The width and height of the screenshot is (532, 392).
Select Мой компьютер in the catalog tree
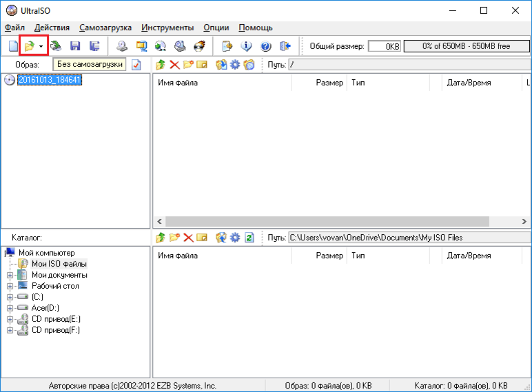[x=46, y=253]
